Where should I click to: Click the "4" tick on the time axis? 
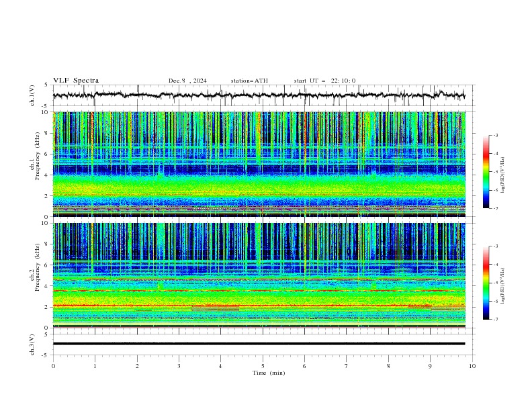point(220,366)
